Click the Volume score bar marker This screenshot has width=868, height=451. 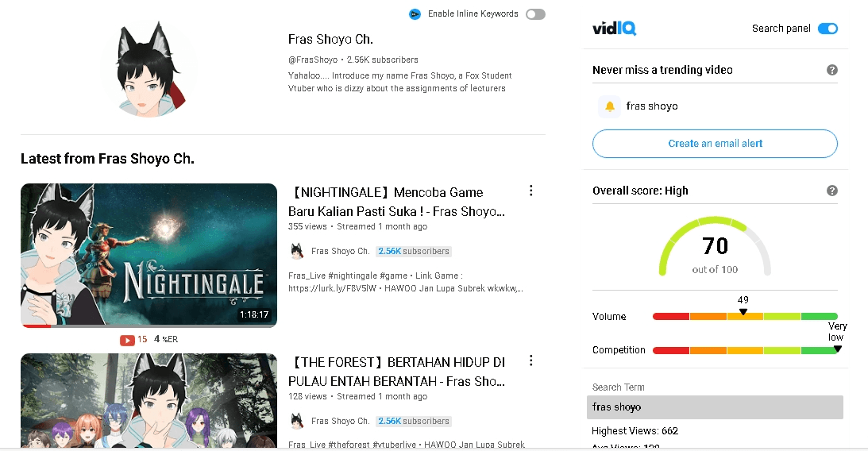coord(743,312)
